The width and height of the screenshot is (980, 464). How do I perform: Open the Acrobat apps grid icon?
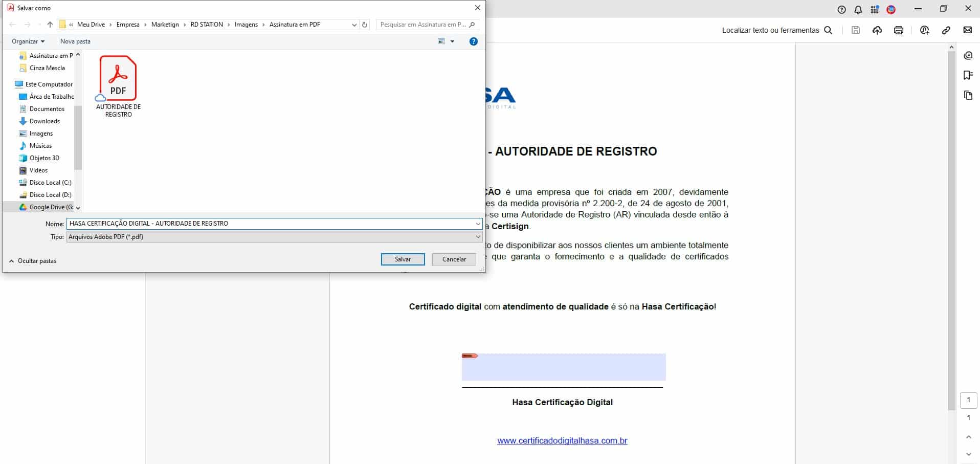click(x=875, y=10)
